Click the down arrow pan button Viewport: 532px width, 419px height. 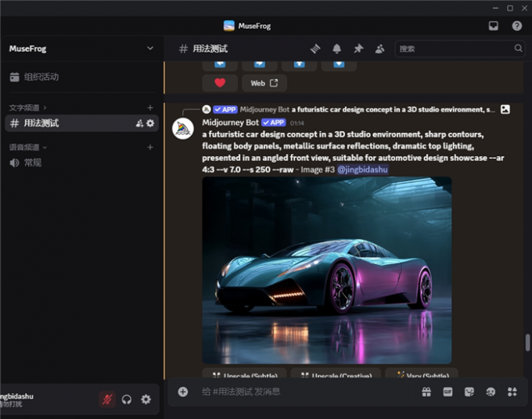[x=339, y=64]
